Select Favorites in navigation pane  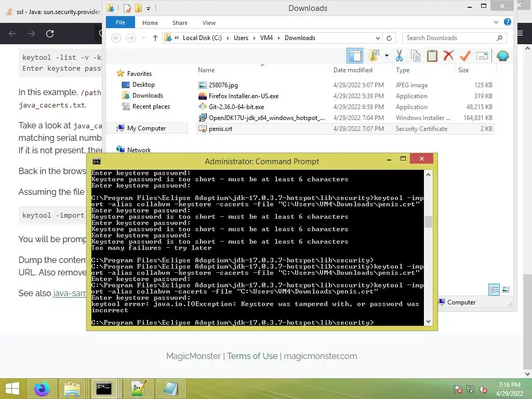[139, 74]
